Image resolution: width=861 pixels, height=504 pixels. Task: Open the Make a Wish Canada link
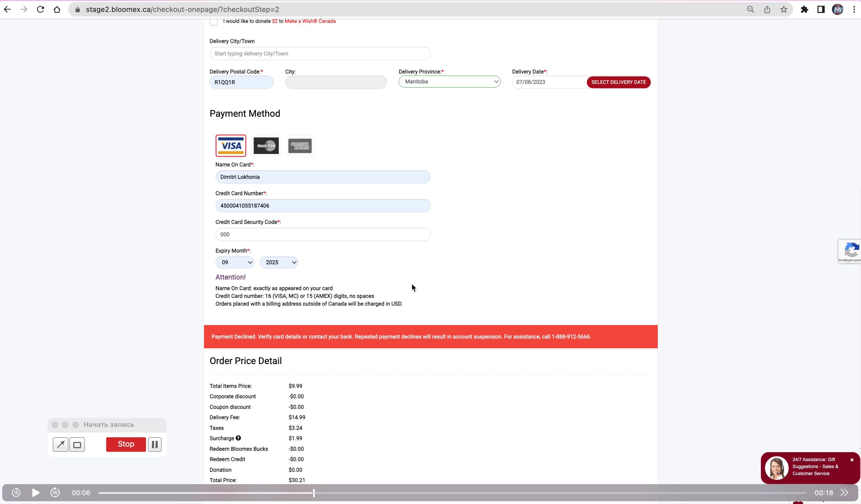point(310,21)
